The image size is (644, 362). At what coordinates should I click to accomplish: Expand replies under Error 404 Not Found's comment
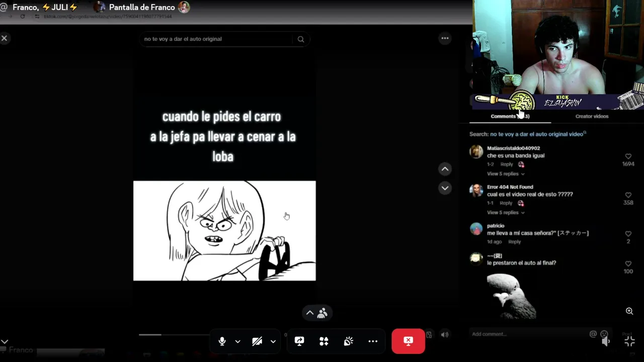(x=506, y=213)
